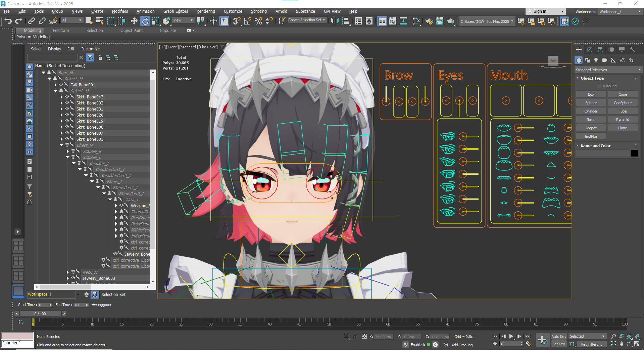This screenshot has width=644, height=350.
Task: Open the Create panel plus tab
Action: click(579, 49)
